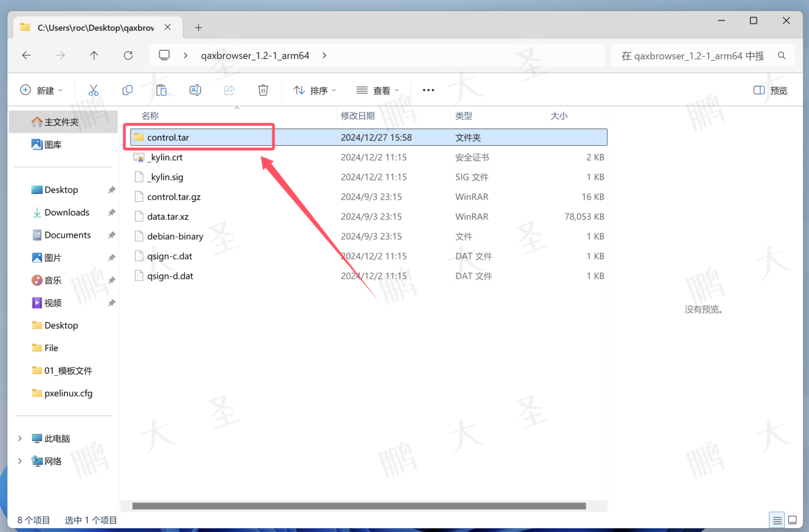This screenshot has height=532, width=809.
Task: Click the Delete trash can icon
Action: pos(263,90)
